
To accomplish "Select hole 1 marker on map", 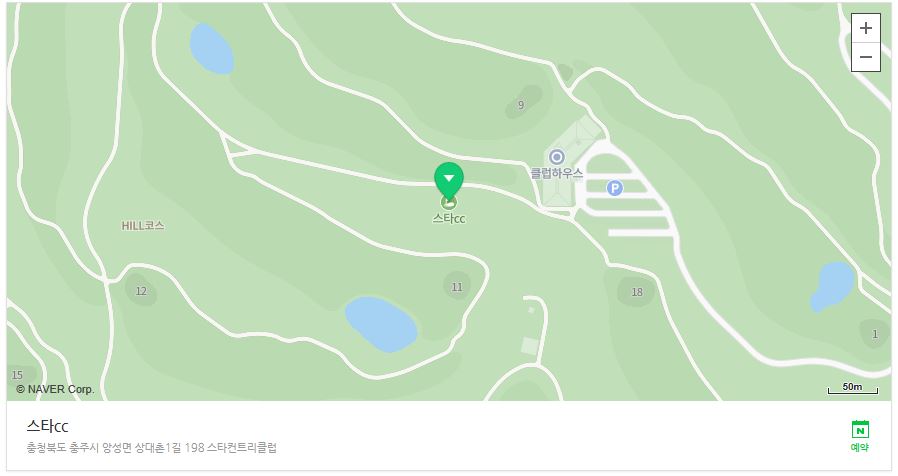I will (x=875, y=334).
